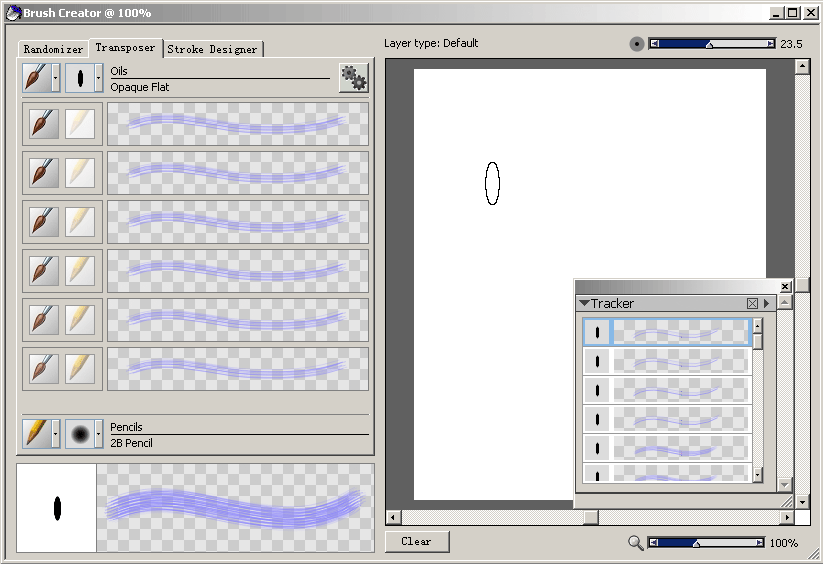Image resolution: width=823 pixels, height=564 pixels.
Task: Open the Stroke Designer tab
Action: (213, 49)
